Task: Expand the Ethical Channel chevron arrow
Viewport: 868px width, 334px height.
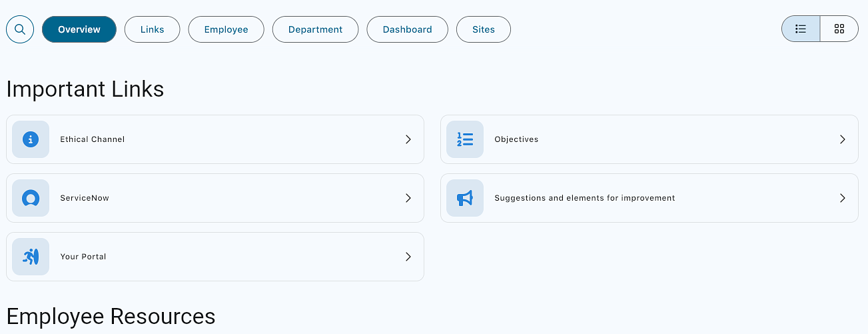Action: pos(408,139)
